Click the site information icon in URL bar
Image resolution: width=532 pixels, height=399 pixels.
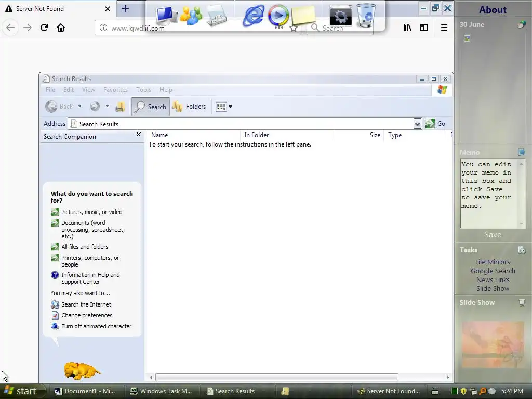coord(103,28)
